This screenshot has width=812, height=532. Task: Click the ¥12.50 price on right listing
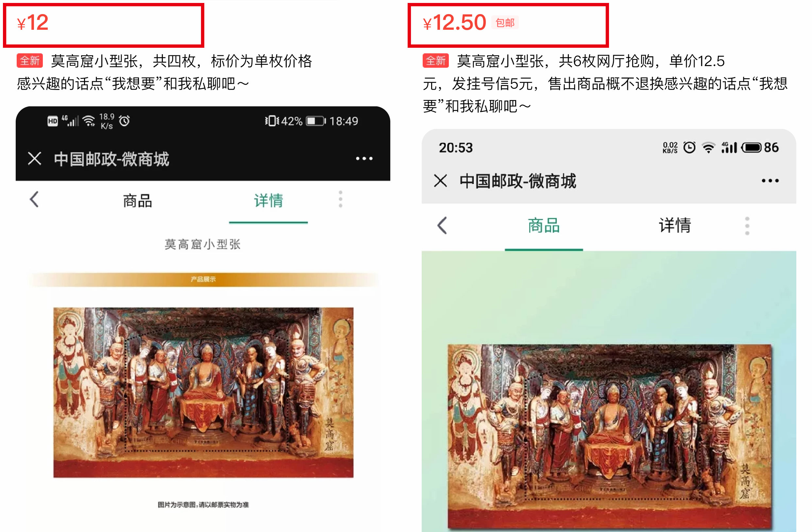454,23
